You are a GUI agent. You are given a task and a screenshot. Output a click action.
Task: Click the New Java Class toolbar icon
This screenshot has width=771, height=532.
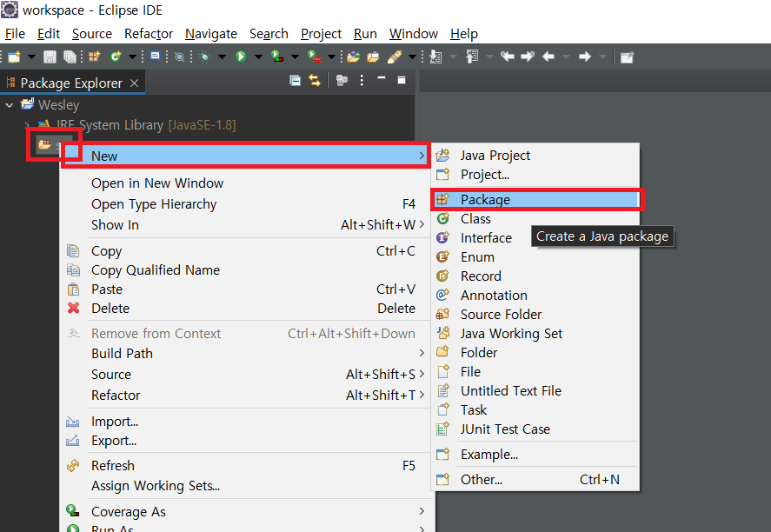[x=116, y=57]
